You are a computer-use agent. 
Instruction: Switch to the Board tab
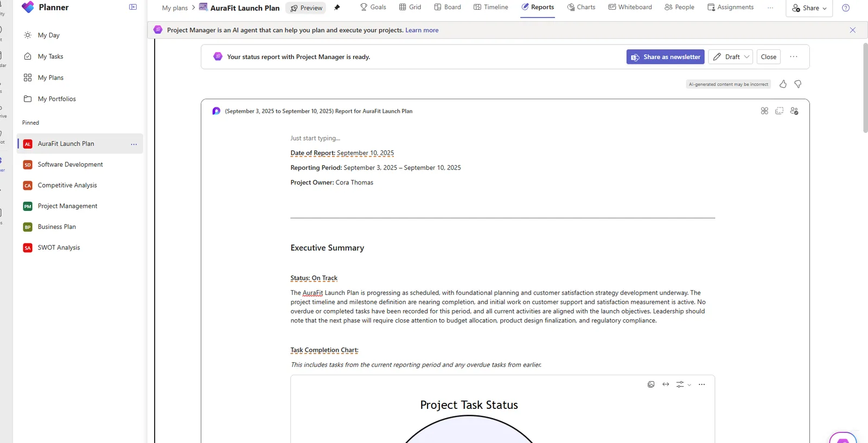(448, 7)
